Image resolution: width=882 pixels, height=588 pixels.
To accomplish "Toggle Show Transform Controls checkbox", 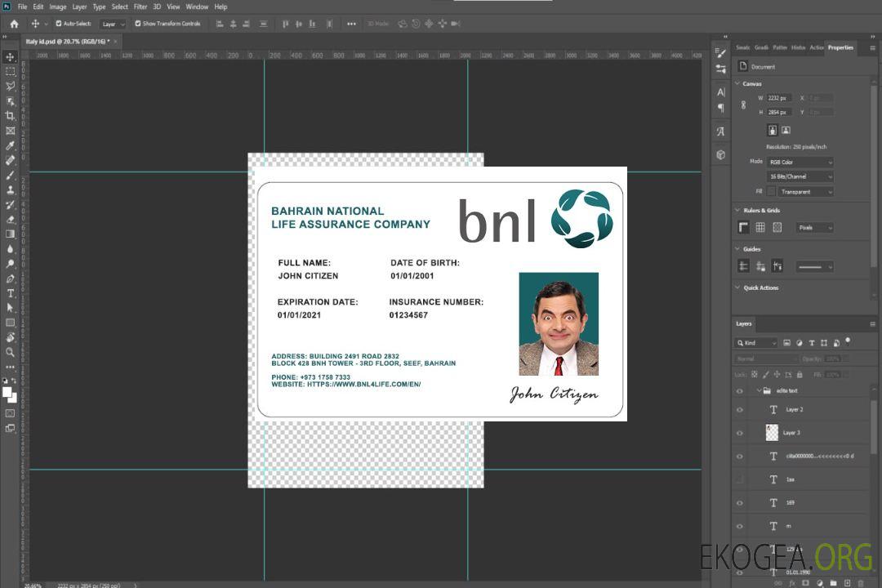I will coord(138,24).
